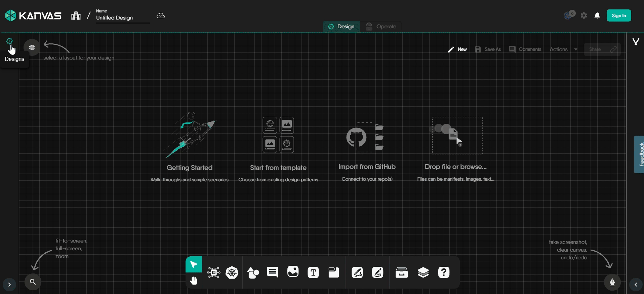
Task: Switch to the Operate tab
Action: coord(381,27)
